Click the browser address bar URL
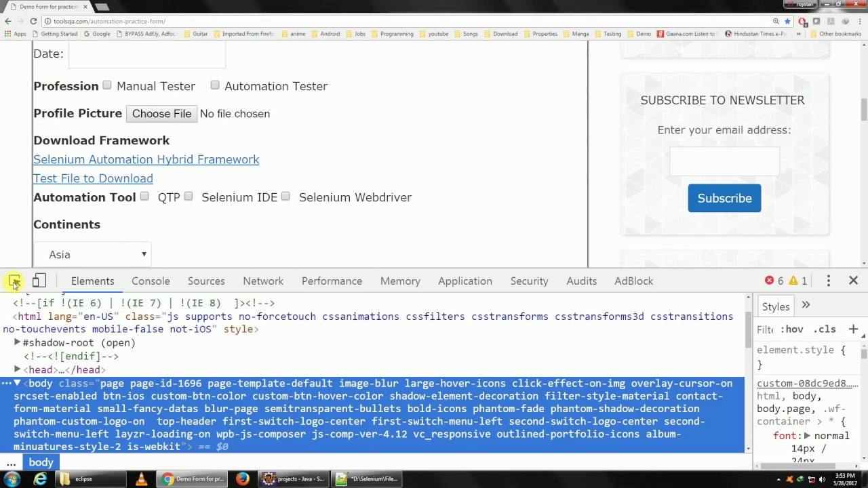The height and width of the screenshot is (488, 868). point(109,21)
